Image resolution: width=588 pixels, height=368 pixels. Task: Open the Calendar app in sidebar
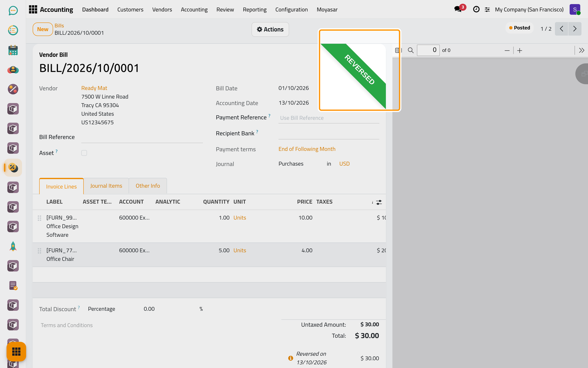point(13,50)
